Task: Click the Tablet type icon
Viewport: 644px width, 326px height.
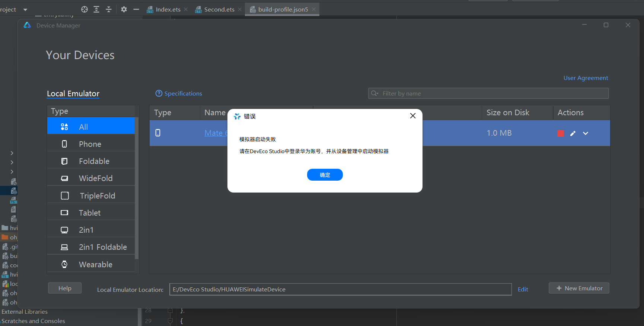Action: [64, 213]
